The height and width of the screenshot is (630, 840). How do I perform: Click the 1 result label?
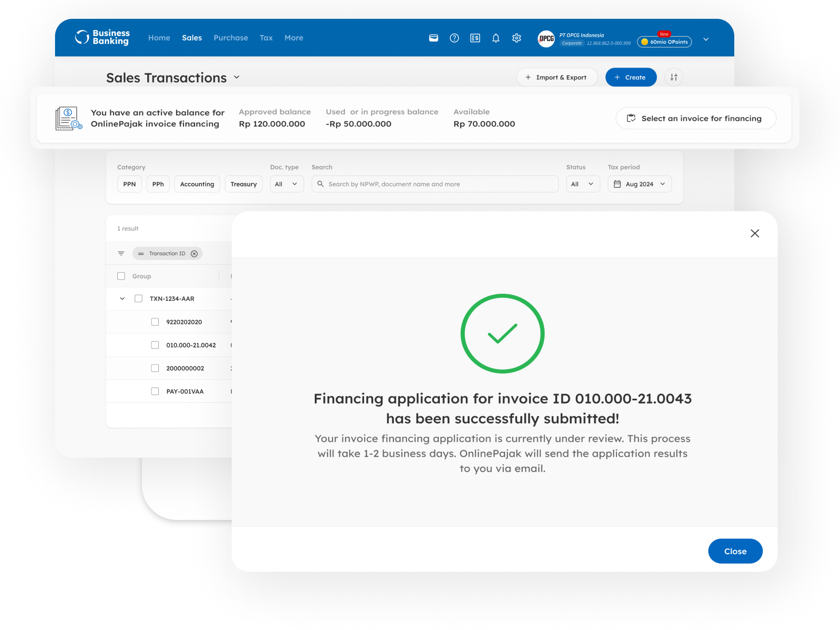(x=128, y=229)
